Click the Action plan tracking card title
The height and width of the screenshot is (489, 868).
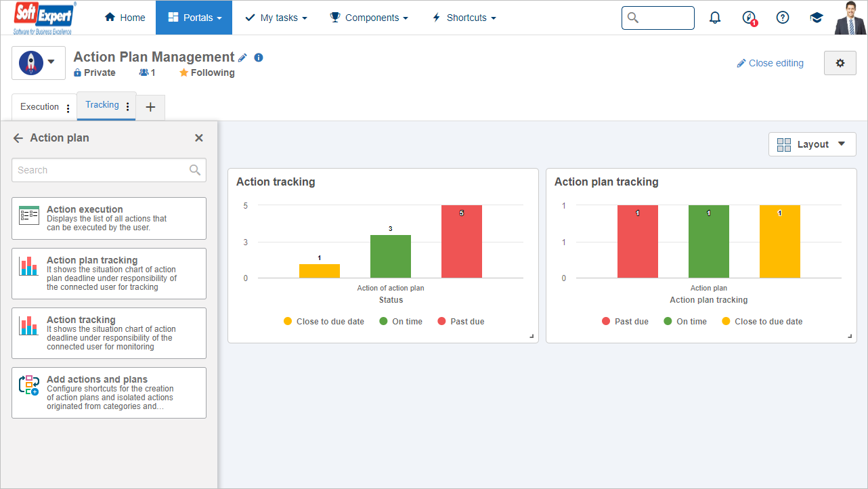607,182
